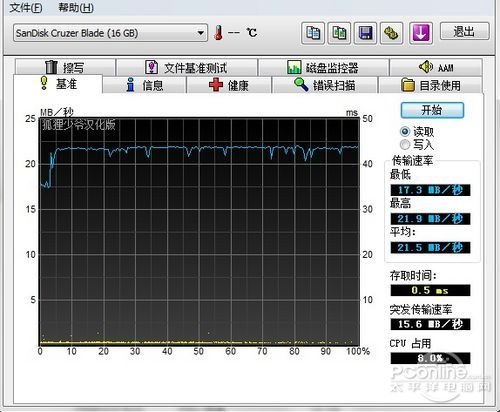Click the 存取时间 label
The width and height of the screenshot is (500, 412).
[413, 276]
